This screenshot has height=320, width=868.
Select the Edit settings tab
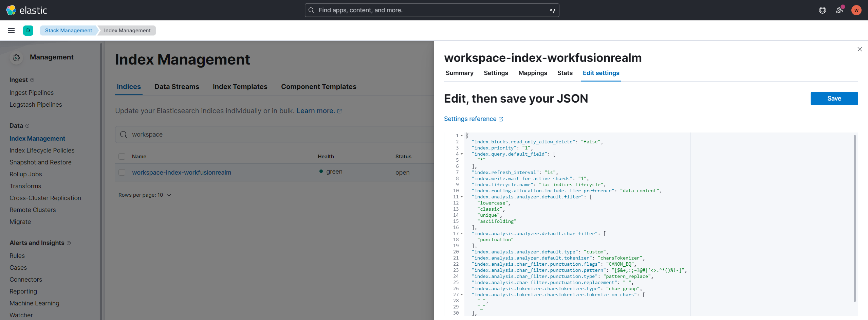coord(601,73)
